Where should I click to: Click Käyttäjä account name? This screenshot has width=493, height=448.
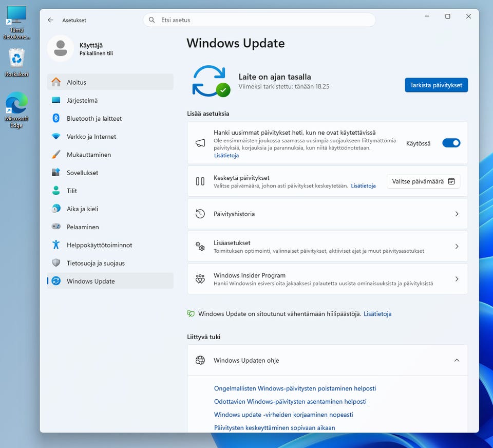click(x=91, y=45)
